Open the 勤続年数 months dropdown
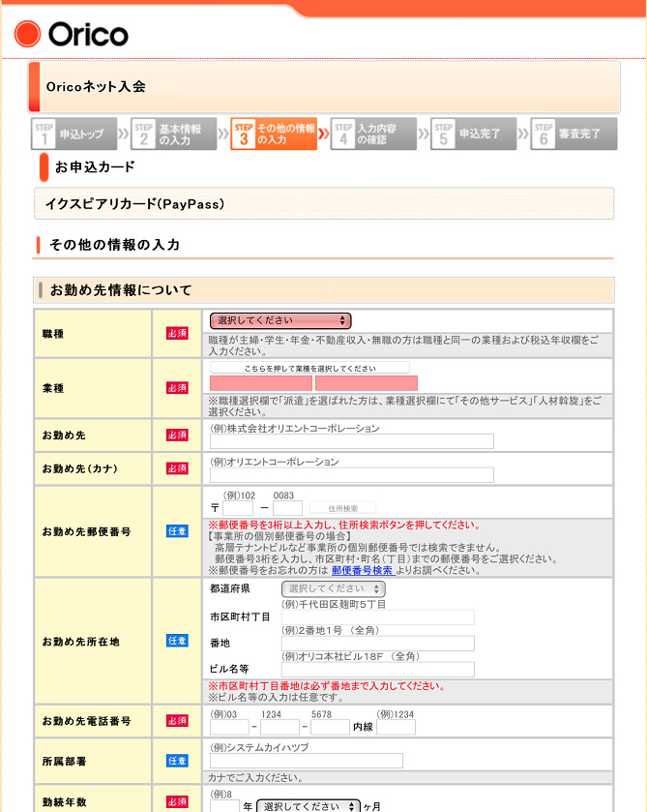 coord(309,805)
